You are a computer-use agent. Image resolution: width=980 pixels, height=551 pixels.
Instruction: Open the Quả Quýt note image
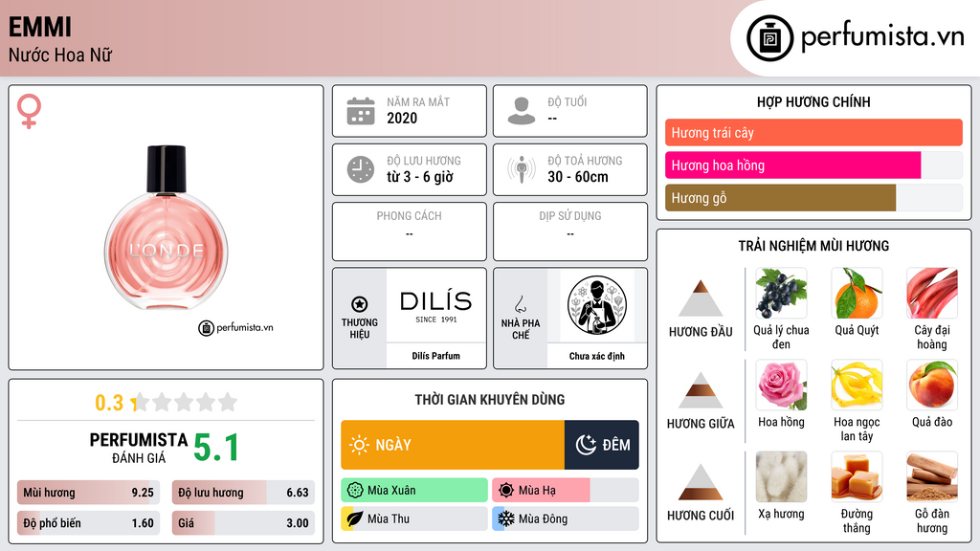(857, 294)
